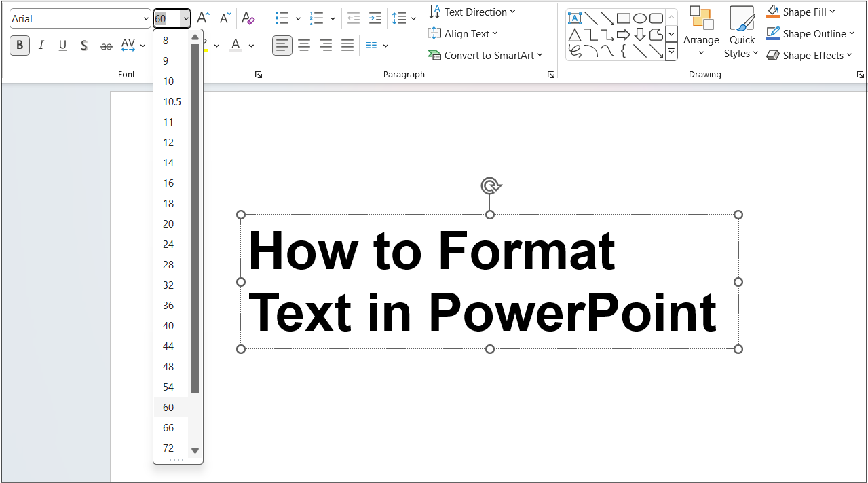The image size is (868, 483).
Task: Toggle Italic formatting
Action: tap(41, 46)
